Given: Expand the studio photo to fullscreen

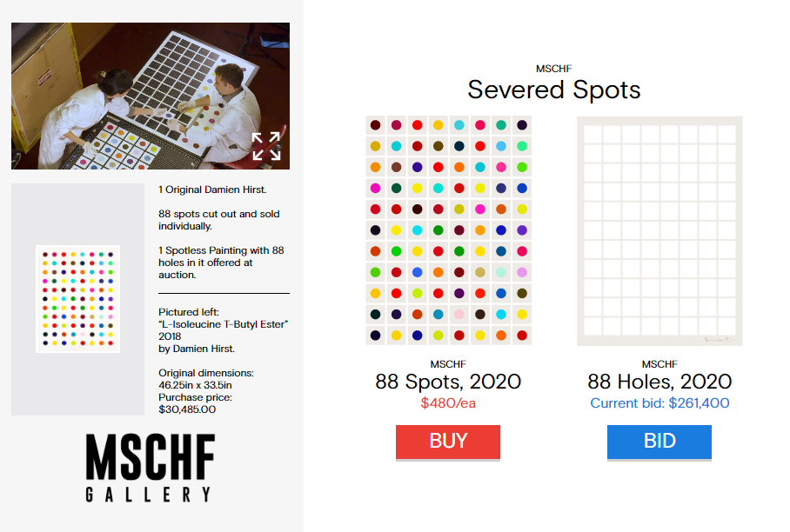Looking at the screenshot, I should click(x=266, y=146).
